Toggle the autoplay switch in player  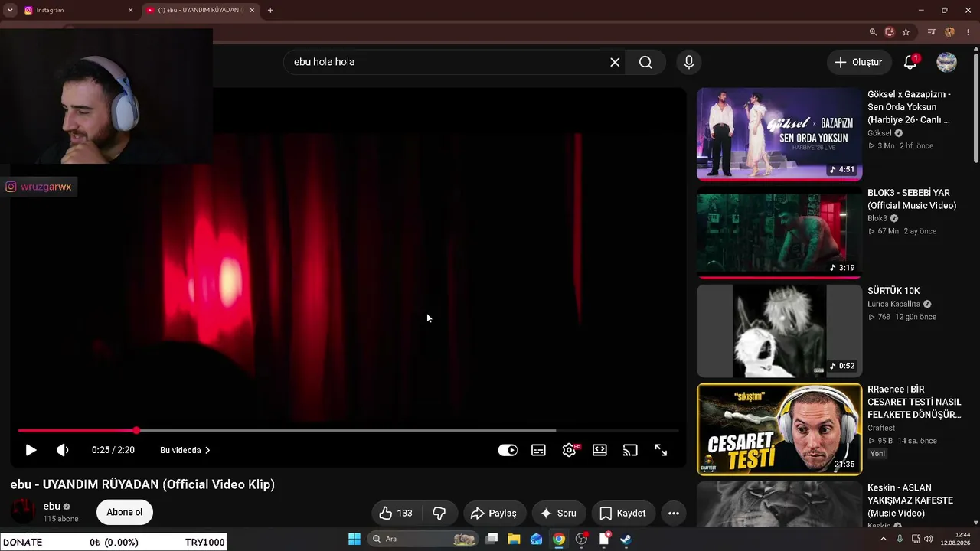tap(508, 450)
